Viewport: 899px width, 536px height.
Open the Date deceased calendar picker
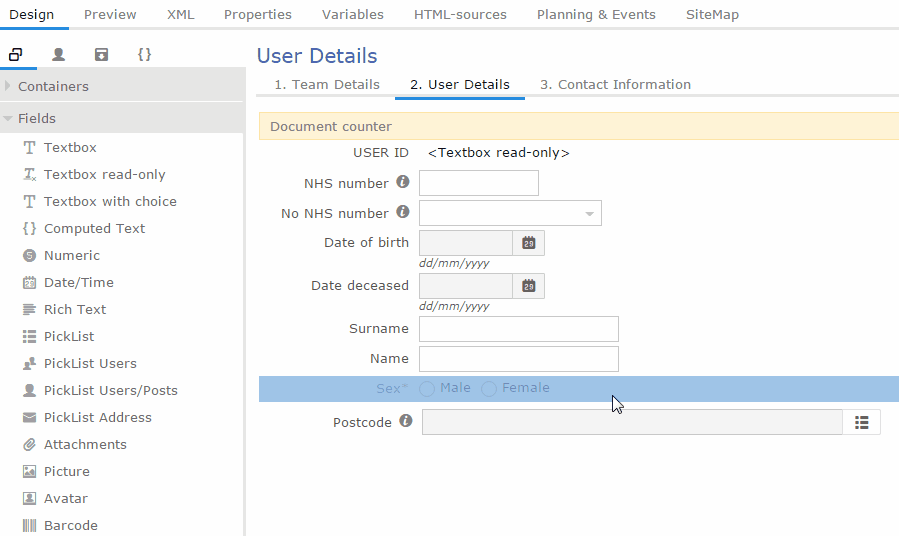(x=529, y=286)
